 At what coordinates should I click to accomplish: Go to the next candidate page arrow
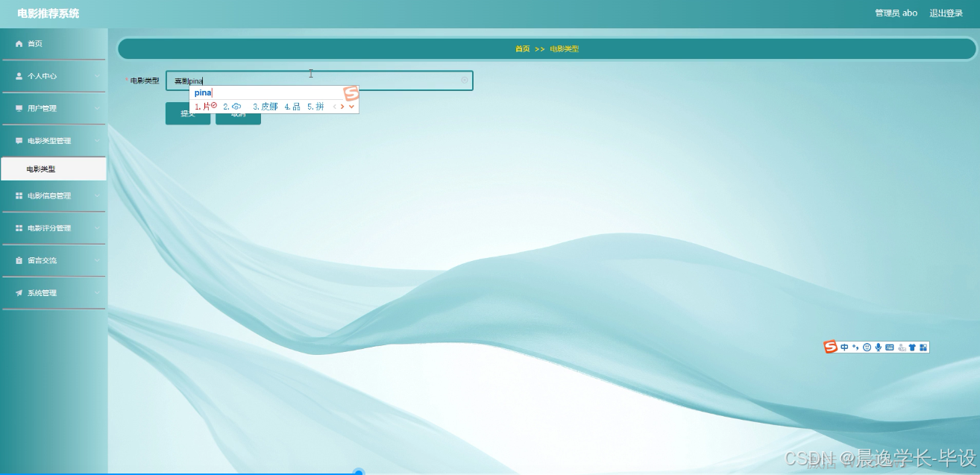pyautogui.click(x=342, y=107)
